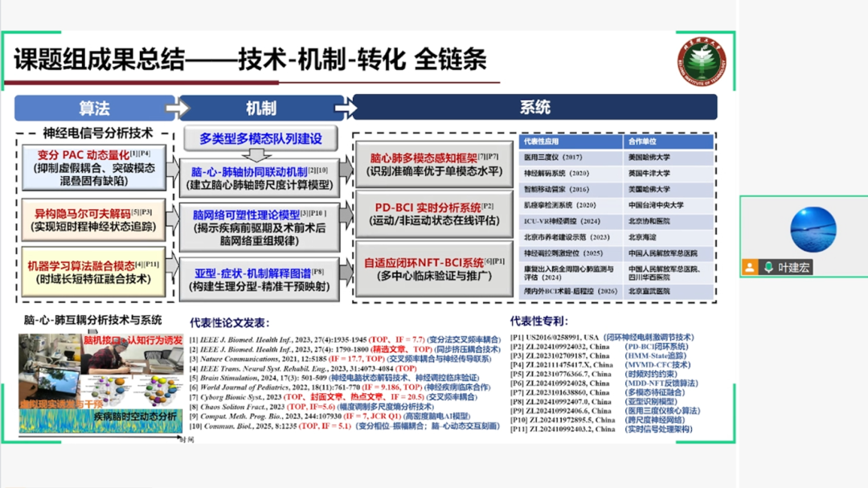
Task: Select the 脑网络可塑性理论模型 box
Action: (259, 227)
